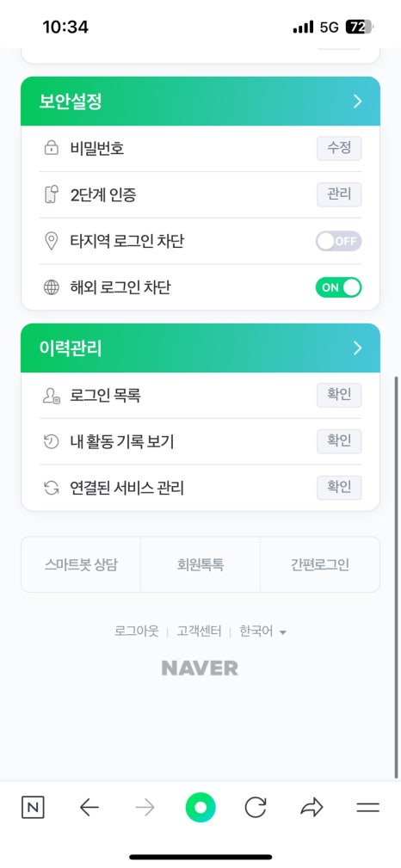This screenshot has width=401, height=868.
Task: Select the 간편로그인 tab
Action: [x=319, y=564]
